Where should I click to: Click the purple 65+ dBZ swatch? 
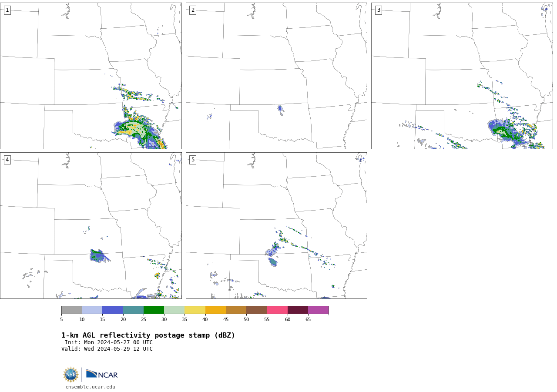click(x=318, y=310)
